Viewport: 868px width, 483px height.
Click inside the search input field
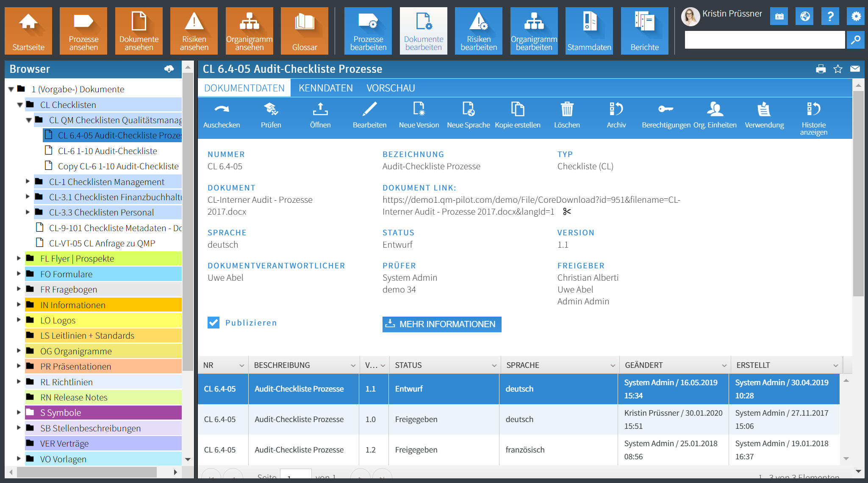click(x=763, y=40)
